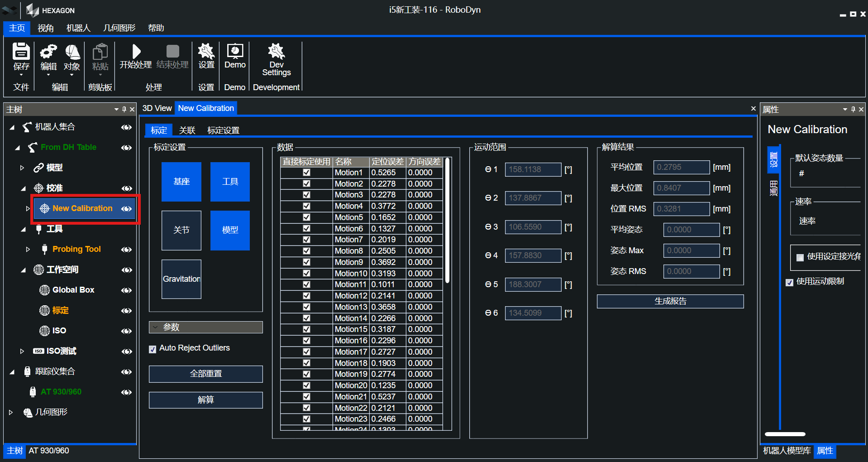
Task: Click the data table vertical scrollbar
Action: click(447, 220)
